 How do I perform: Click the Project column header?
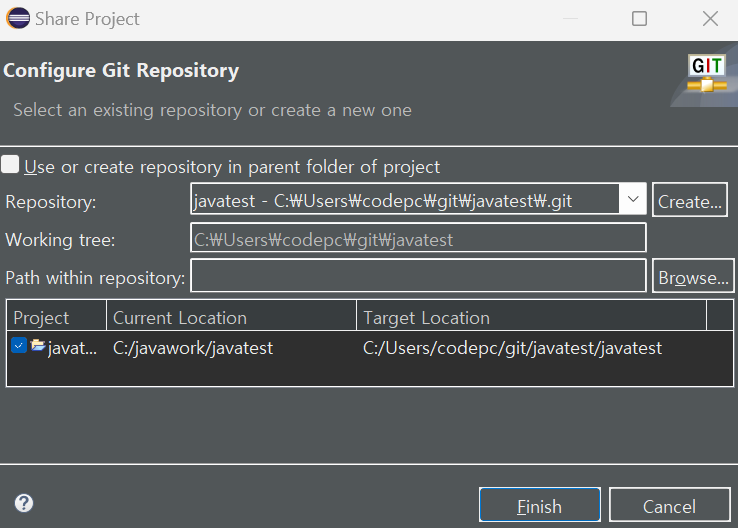coord(56,316)
